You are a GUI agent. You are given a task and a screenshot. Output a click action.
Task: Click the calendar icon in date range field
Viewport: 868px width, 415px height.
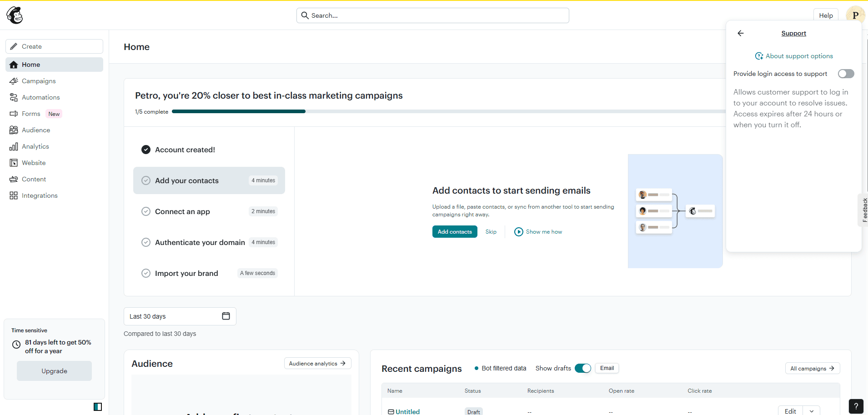point(226,316)
